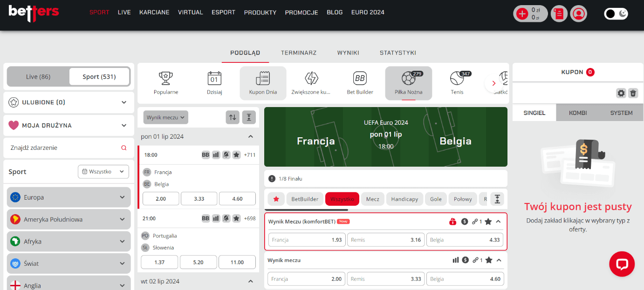Collapse all events in the match list
This screenshot has width=644, height=290.
point(249,117)
